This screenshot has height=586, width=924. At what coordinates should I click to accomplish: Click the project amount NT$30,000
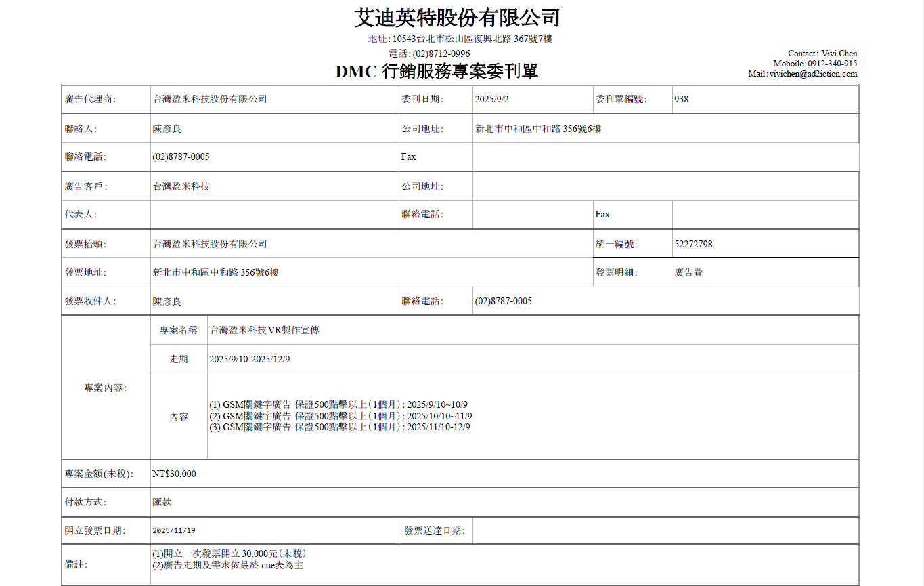coord(175,474)
